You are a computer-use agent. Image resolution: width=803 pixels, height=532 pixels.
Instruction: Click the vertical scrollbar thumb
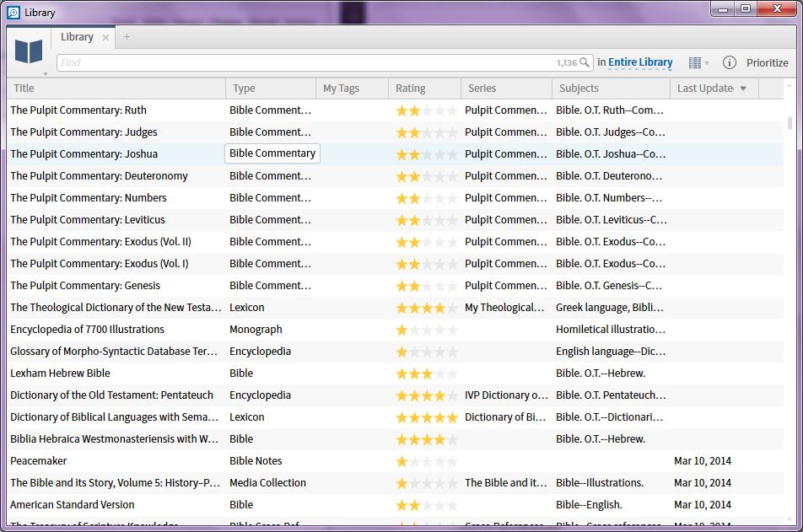[x=790, y=123]
